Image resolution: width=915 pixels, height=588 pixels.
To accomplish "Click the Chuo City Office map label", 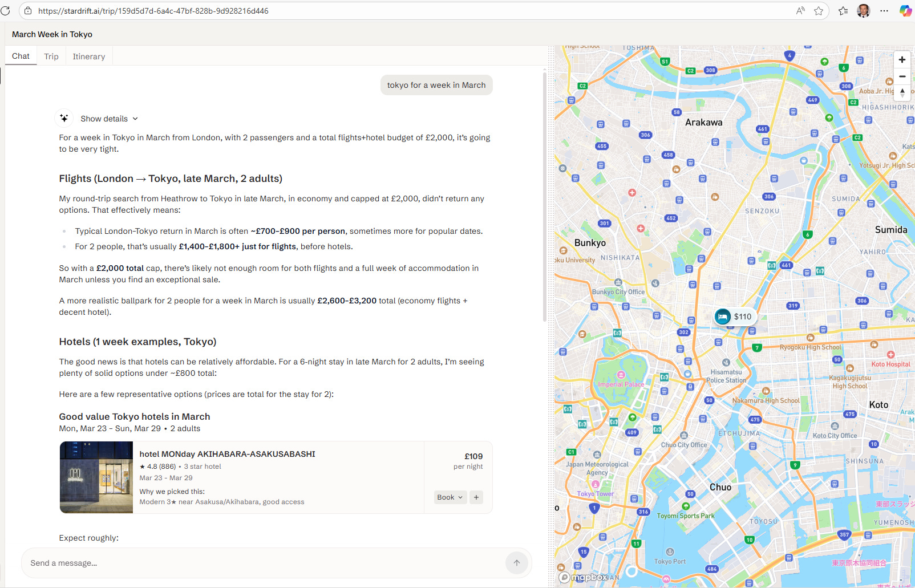I will pyautogui.click(x=684, y=445).
